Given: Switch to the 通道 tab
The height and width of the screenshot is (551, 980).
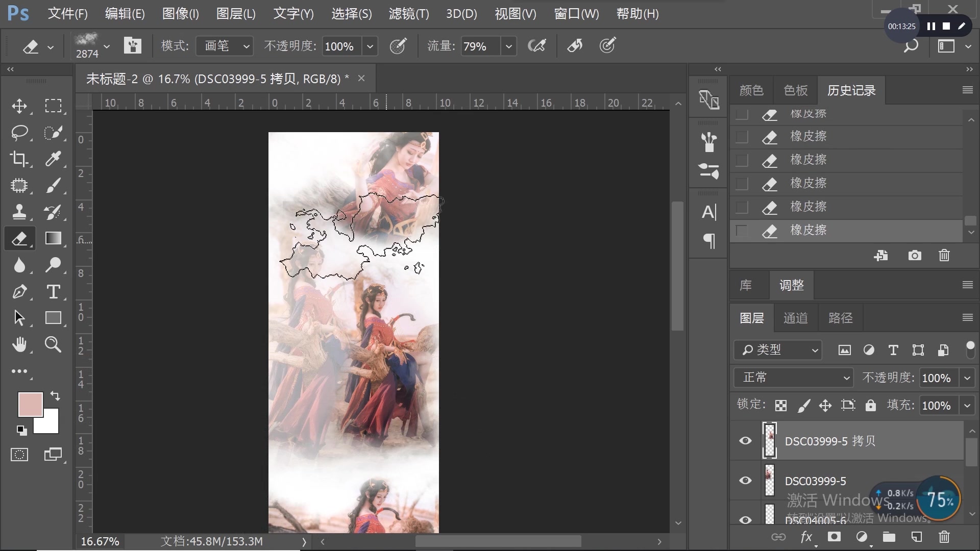Looking at the screenshot, I should pyautogui.click(x=795, y=318).
